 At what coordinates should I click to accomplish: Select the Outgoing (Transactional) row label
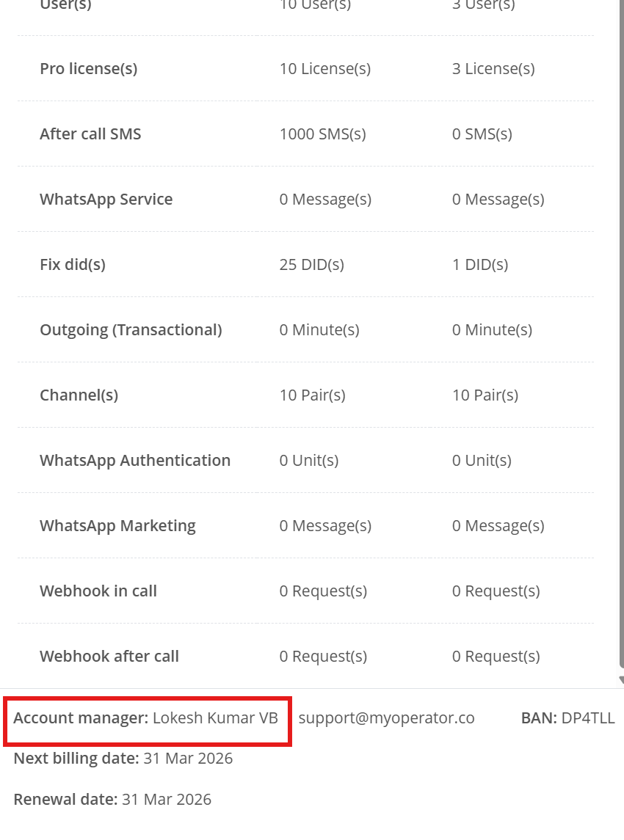pyautogui.click(x=131, y=329)
